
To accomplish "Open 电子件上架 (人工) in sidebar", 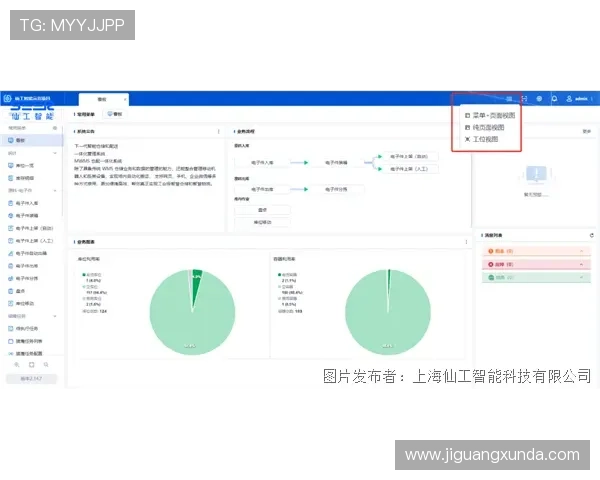I will (32, 241).
